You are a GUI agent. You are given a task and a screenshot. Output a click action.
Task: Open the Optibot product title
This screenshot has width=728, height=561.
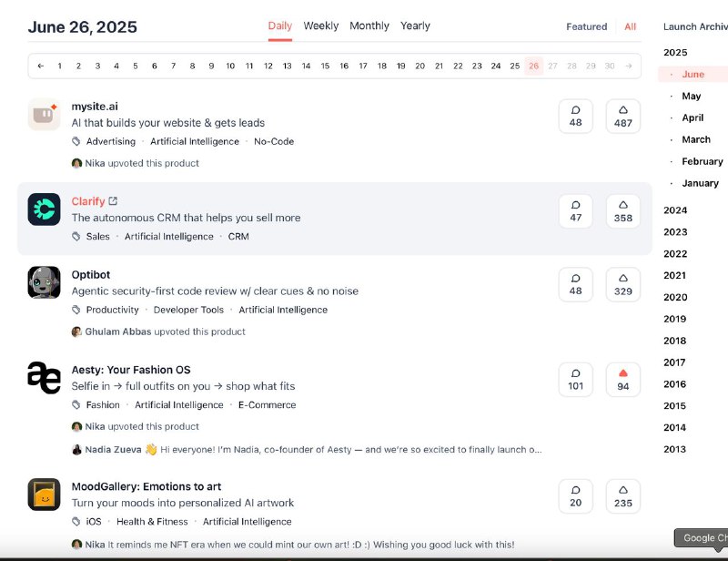point(90,275)
